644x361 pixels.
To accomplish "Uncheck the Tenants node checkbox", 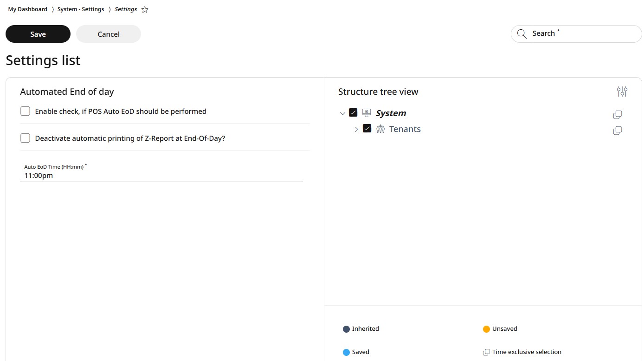I will tap(367, 129).
